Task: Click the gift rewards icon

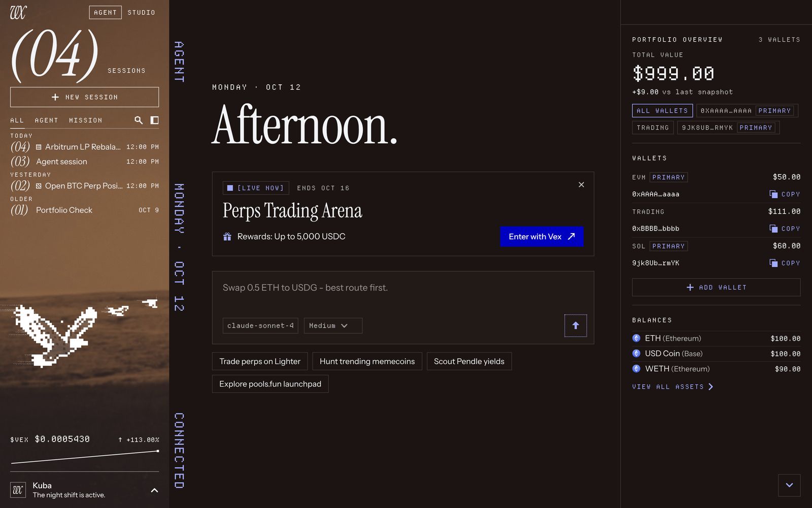Action: 227,237
